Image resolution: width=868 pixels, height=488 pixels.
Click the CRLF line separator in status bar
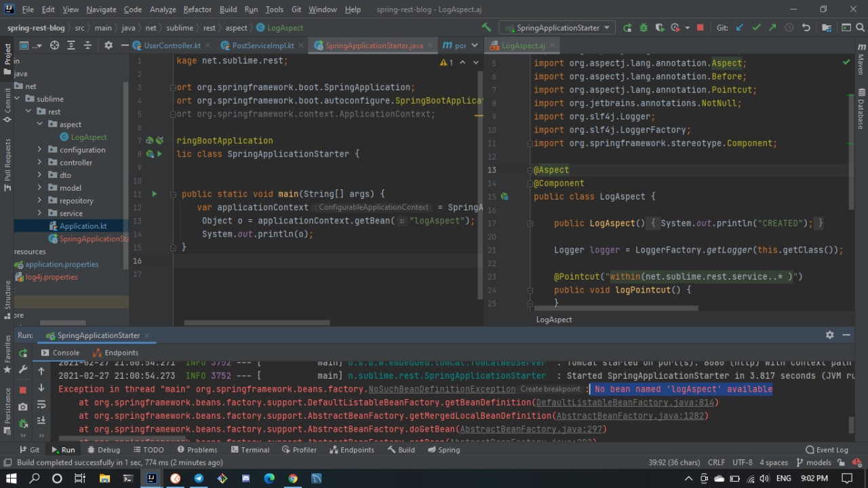point(716,462)
